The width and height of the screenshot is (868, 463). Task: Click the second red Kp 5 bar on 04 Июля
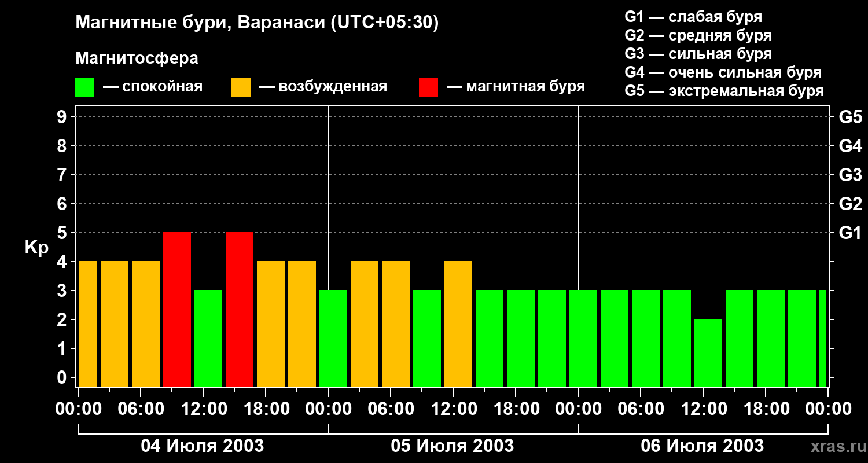click(240, 310)
